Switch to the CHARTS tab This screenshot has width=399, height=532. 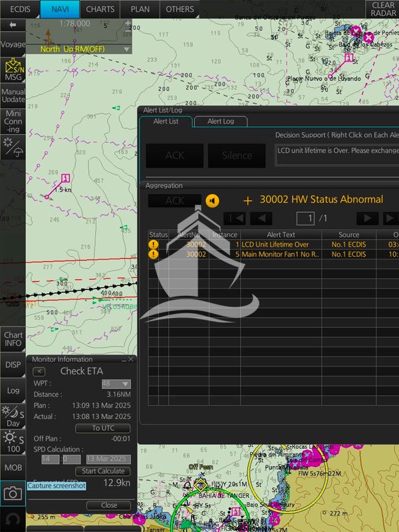(x=100, y=9)
